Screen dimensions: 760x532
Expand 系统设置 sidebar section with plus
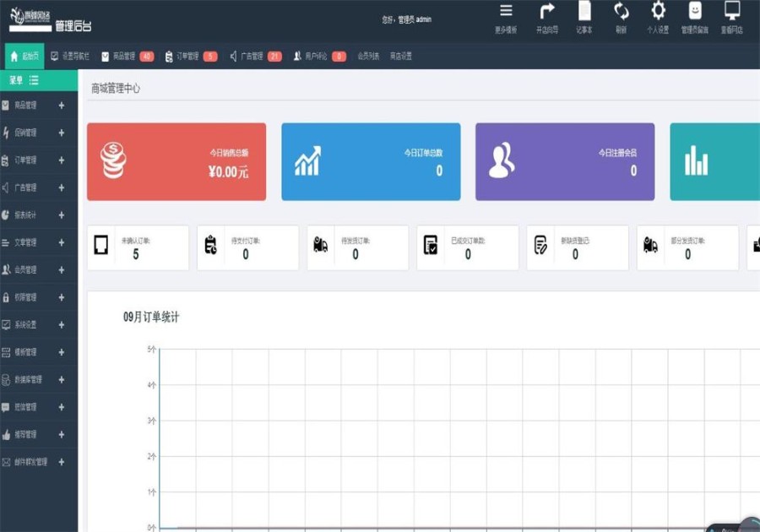click(x=62, y=324)
